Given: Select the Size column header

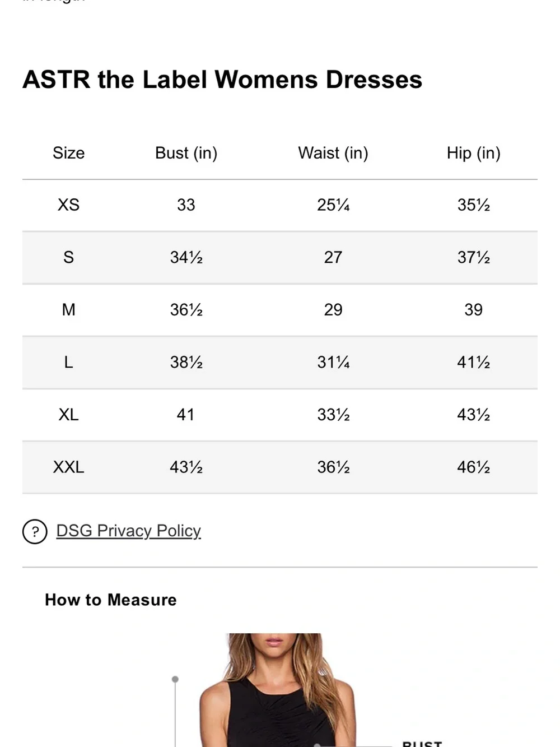Looking at the screenshot, I should (x=68, y=153).
